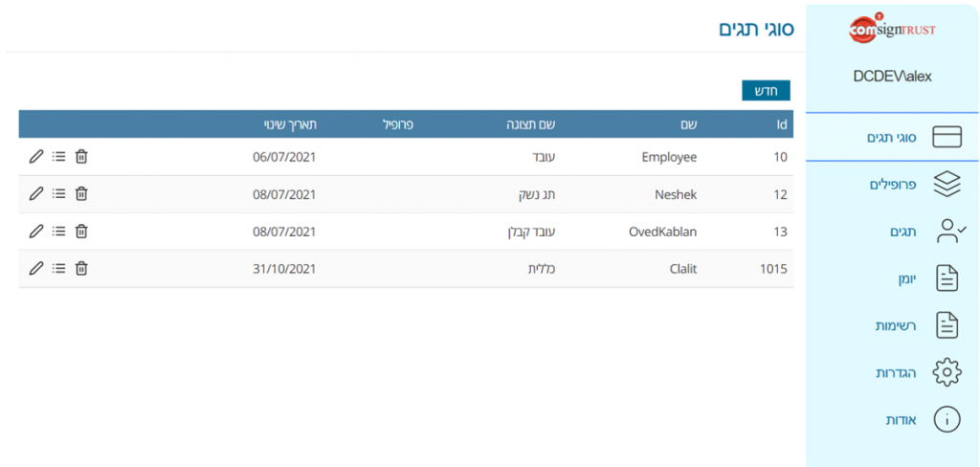Image resolution: width=980 pixels, height=467 pixels.
Task: Click the layers icon for פרופילים
Action: click(x=946, y=184)
